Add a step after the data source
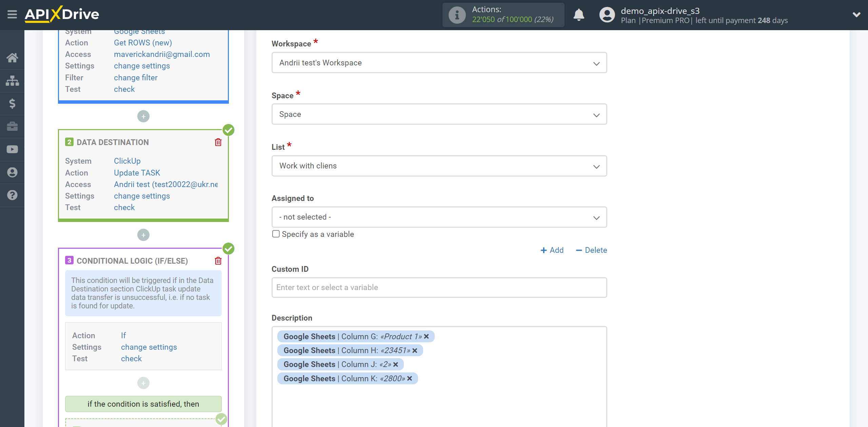Image resolution: width=868 pixels, height=427 pixels. coord(143,117)
